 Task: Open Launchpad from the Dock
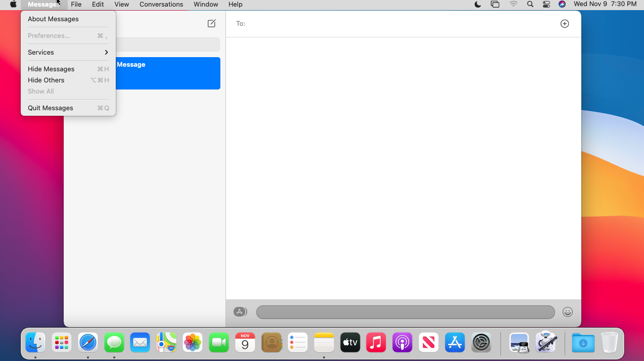pos(62,343)
